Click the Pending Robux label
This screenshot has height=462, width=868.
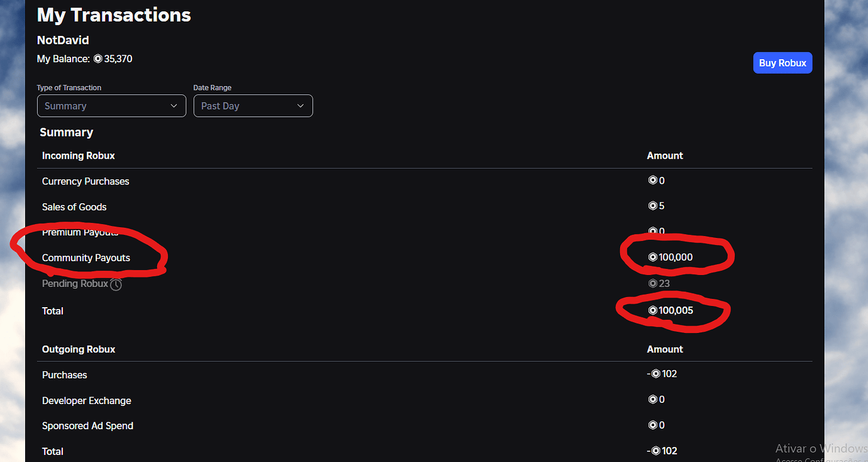(x=75, y=284)
